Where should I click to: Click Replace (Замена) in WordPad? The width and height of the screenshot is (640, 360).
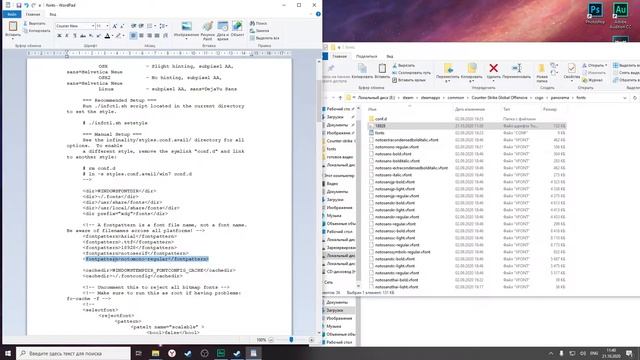260,31
